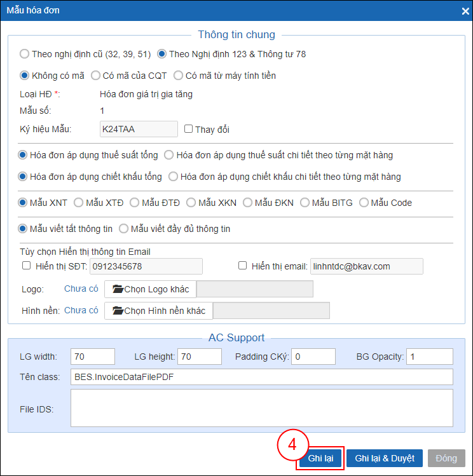Screen dimensions: 473x476
Task: Enable Hiển thị SĐT checkbox
Action: 27,266
